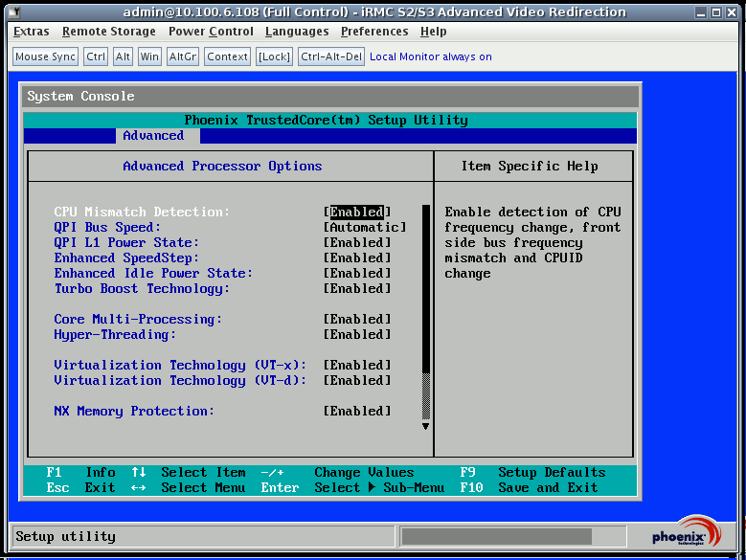Toggle the [Lock] button
Screen dimensions: 746x560
coord(274,56)
